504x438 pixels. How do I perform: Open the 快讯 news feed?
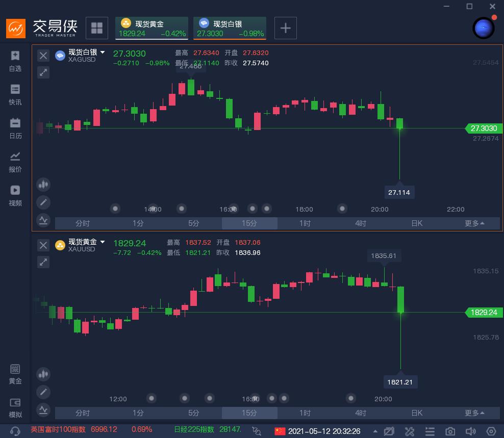[x=15, y=94]
